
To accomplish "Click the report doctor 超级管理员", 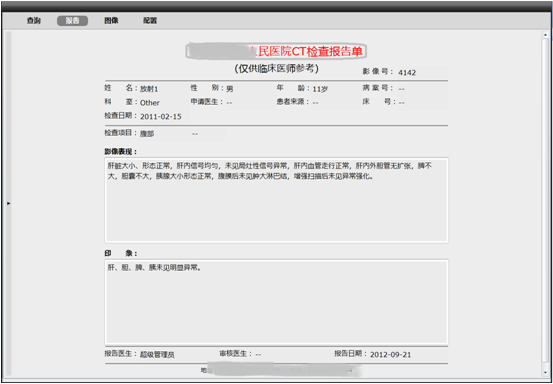I will point(157,355).
